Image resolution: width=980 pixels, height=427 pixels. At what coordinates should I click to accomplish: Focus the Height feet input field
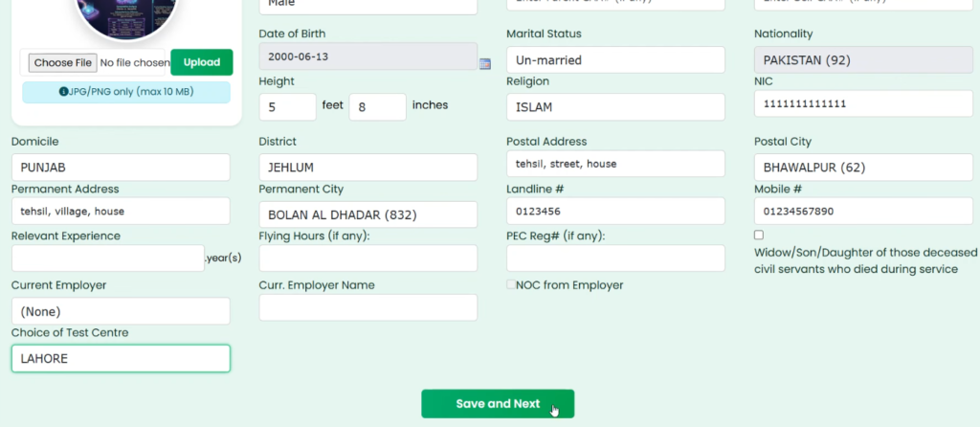coord(287,107)
